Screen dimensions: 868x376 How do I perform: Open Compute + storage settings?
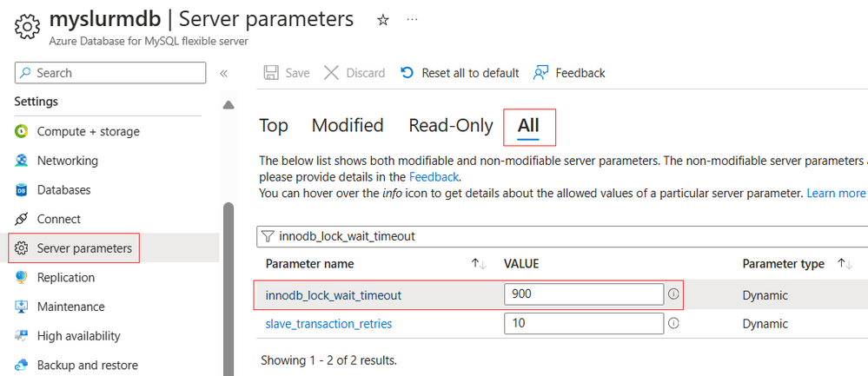[x=88, y=132]
